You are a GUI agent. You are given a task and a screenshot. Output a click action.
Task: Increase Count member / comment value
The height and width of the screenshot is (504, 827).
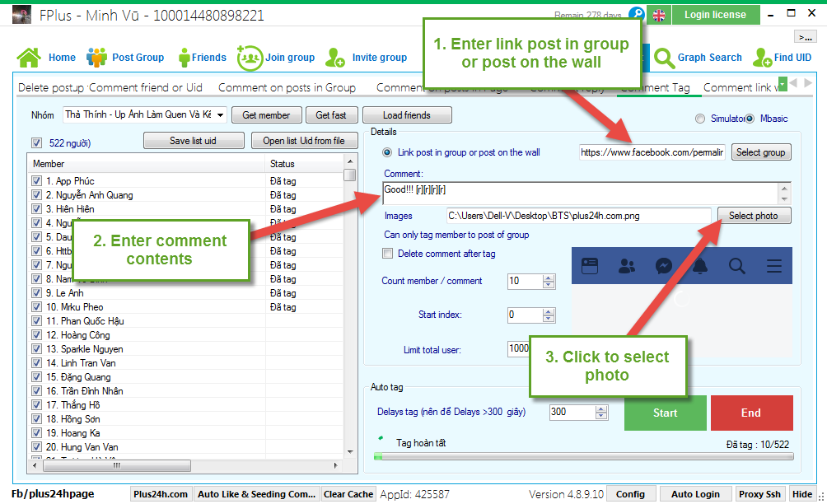point(549,278)
